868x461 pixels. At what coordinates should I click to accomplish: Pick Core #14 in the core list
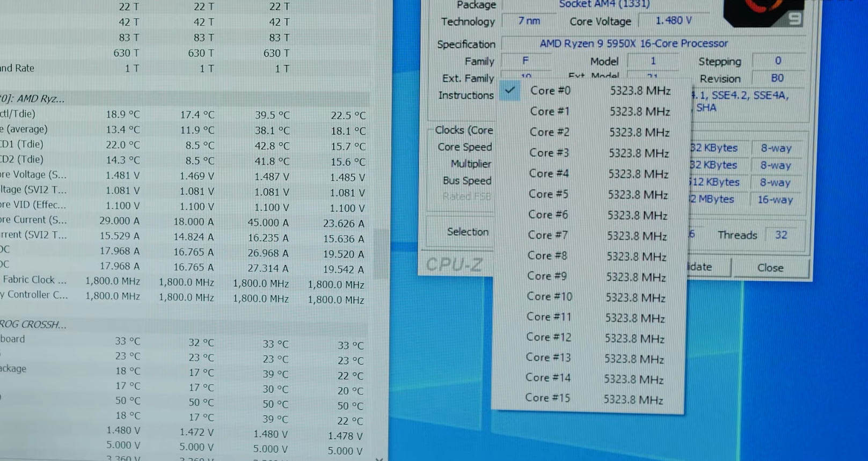click(x=588, y=378)
